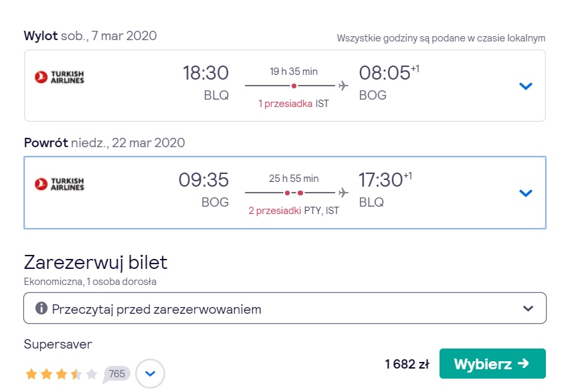The height and width of the screenshot is (392, 570).
Task: Click the 1 682 zł price
Action: click(x=407, y=364)
